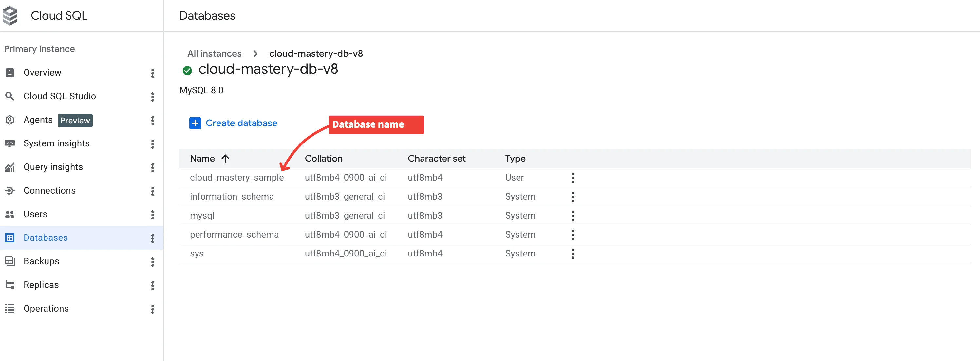Click the User type cell
Screen dimensions: 980x361
click(514, 178)
